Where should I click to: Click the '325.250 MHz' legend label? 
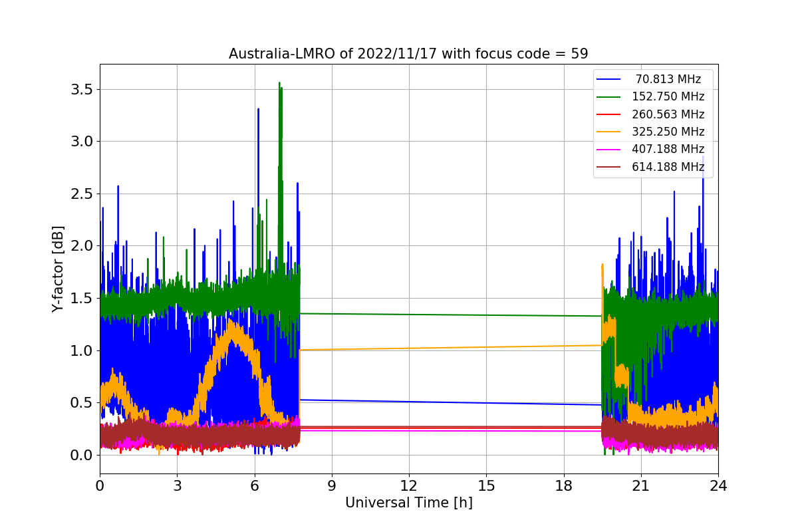tap(668, 132)
